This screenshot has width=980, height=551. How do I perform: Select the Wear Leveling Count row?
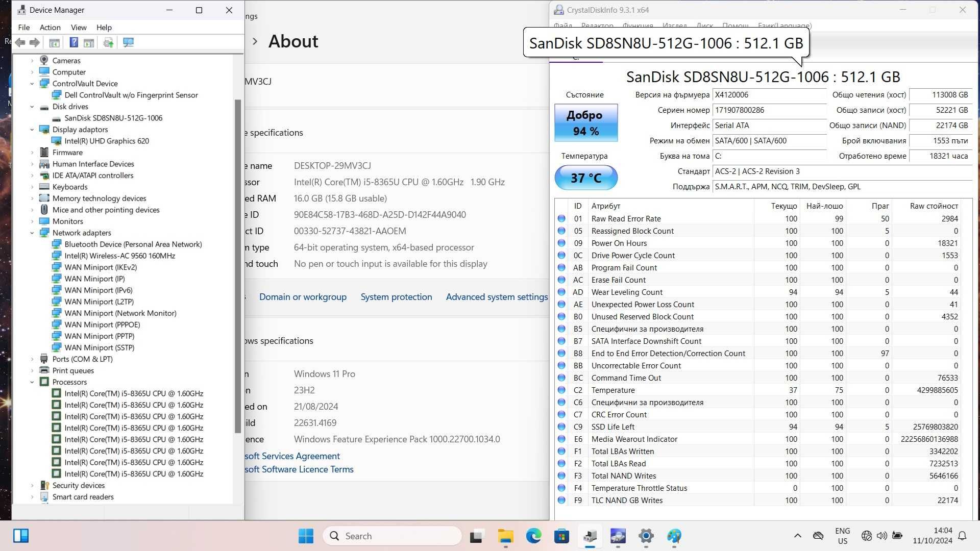[758, 292]
